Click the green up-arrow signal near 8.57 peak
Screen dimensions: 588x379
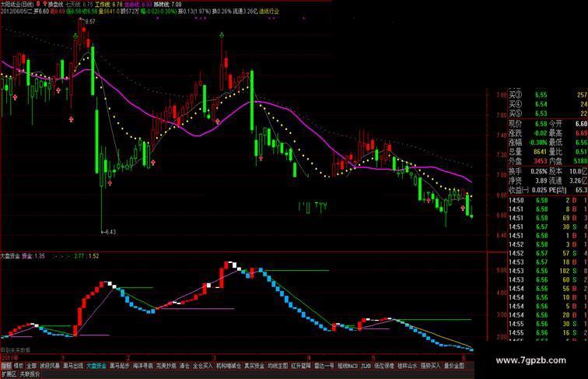[76, 37]
